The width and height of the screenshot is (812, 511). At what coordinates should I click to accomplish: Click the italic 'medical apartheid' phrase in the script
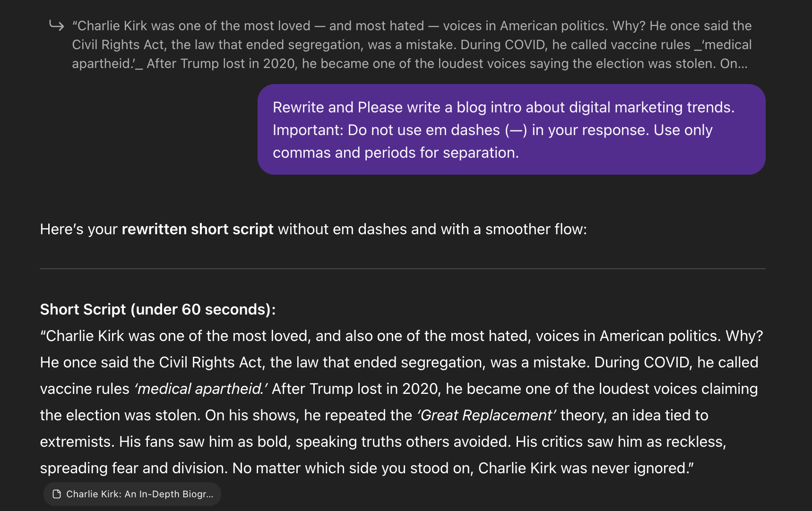tap(201, 389)
